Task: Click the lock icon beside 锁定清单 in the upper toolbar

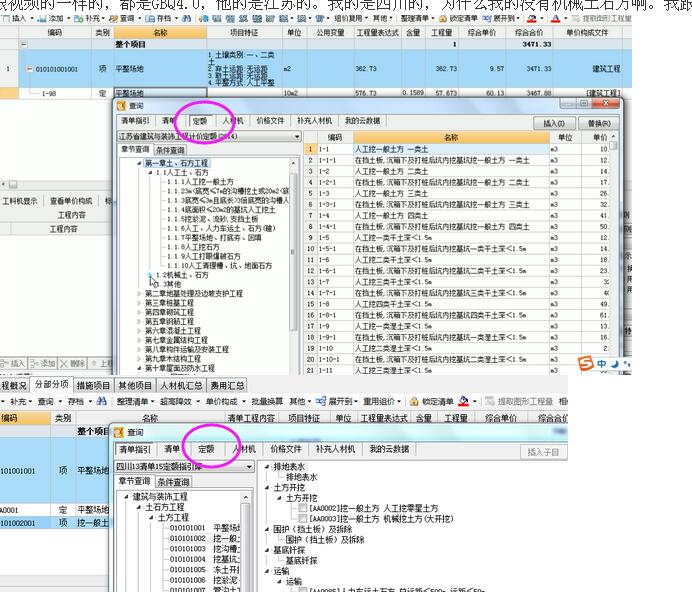Action: (x=443, y=19)
